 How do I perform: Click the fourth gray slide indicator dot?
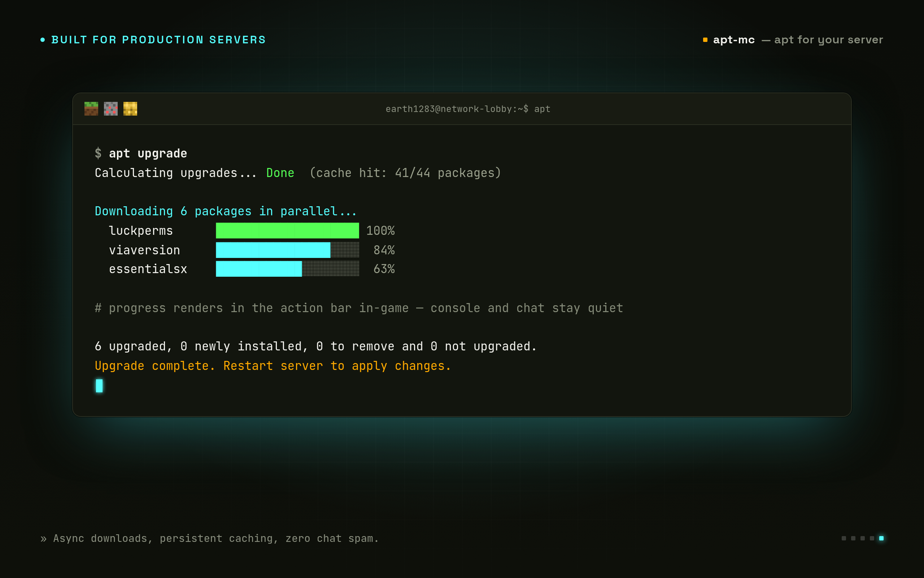(872, 538)
